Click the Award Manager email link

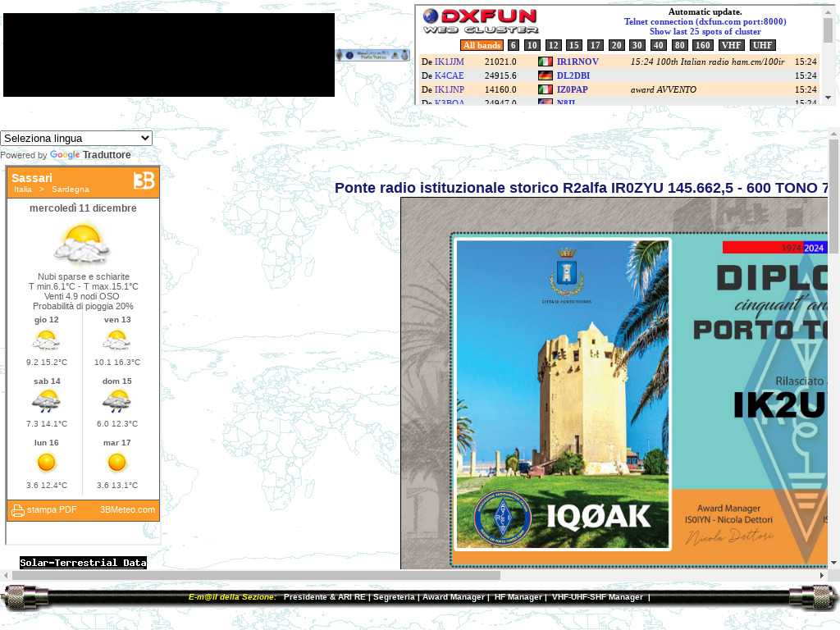tap(453, 597)
